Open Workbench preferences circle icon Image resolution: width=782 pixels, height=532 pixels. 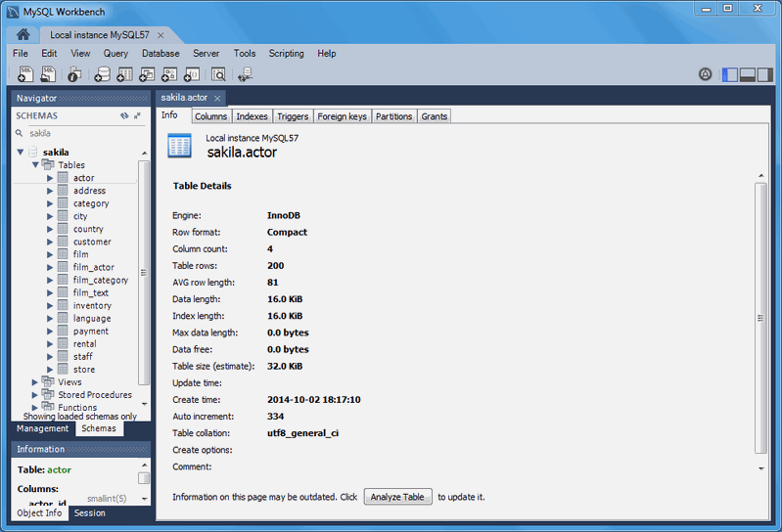(x=705, y=74)
